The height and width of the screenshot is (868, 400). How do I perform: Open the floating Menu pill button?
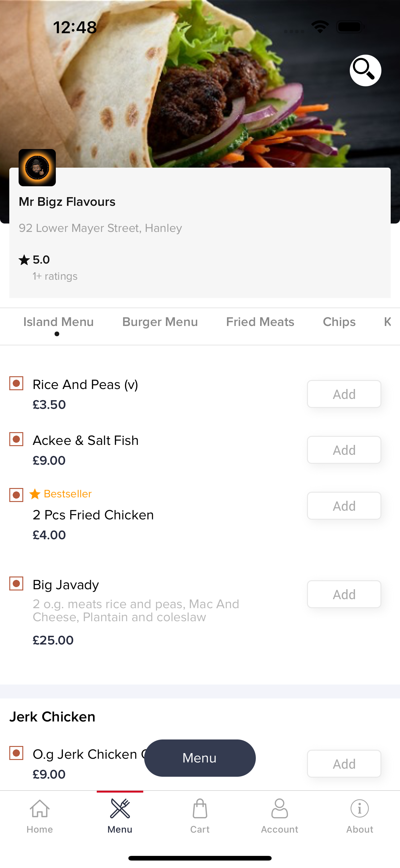[x=200, y=758]
